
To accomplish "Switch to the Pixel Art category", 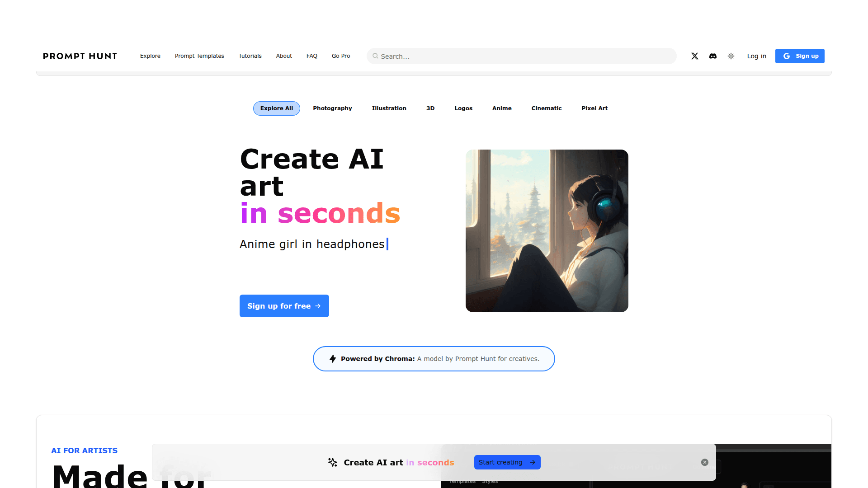I will point(594,108).
